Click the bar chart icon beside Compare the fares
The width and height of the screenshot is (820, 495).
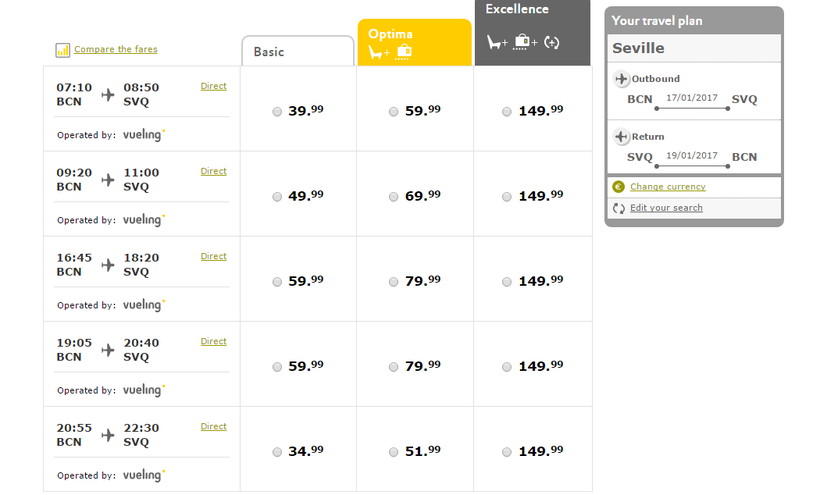pos(63,50)
